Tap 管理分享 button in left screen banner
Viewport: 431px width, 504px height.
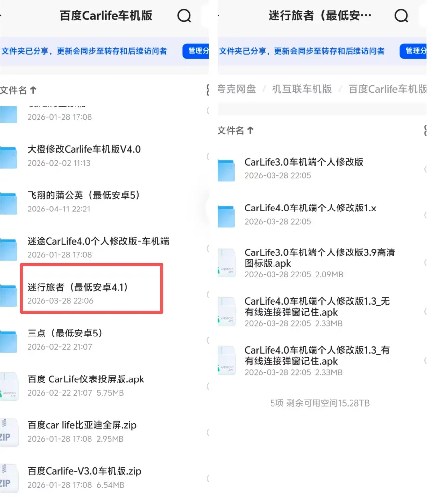[196, 51]
